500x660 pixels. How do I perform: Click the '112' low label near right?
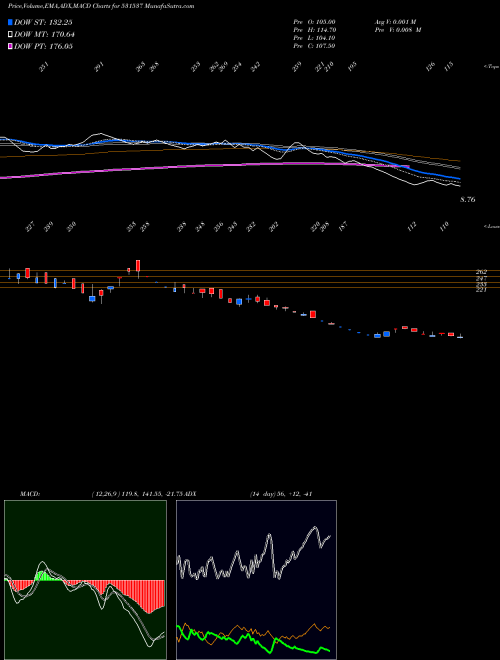coord(412,226)
